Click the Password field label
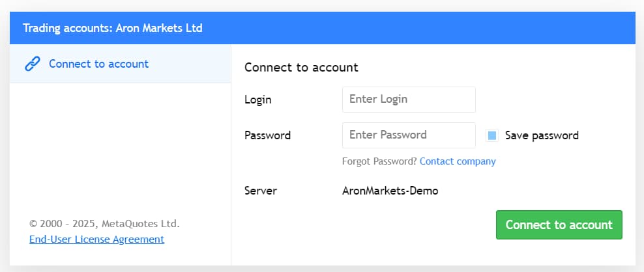The height and width of the screenshot is (272, 644). (267, 135)
